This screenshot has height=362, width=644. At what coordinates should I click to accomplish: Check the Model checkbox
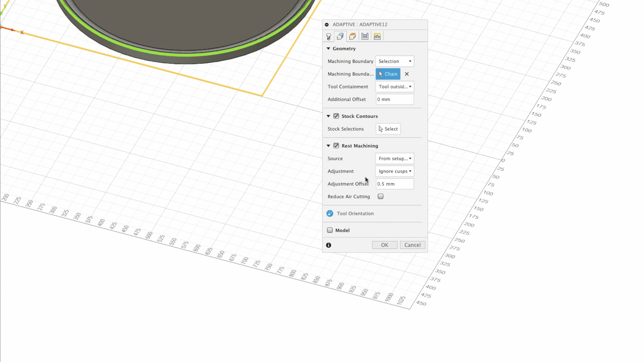pos(330,230)
